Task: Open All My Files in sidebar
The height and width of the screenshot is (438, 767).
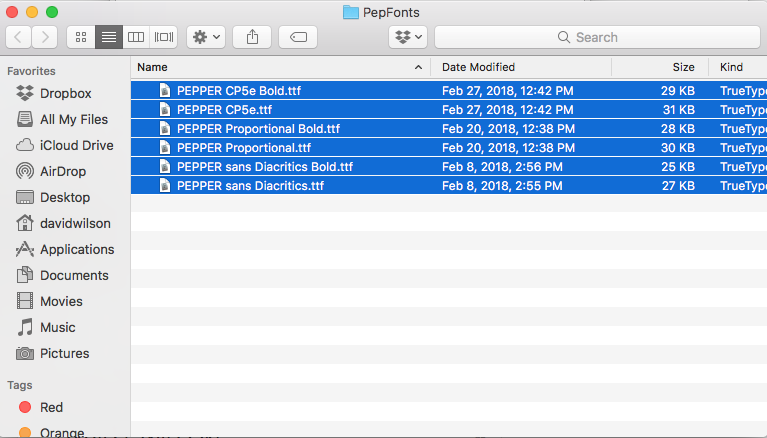Action: click(65, 119)
